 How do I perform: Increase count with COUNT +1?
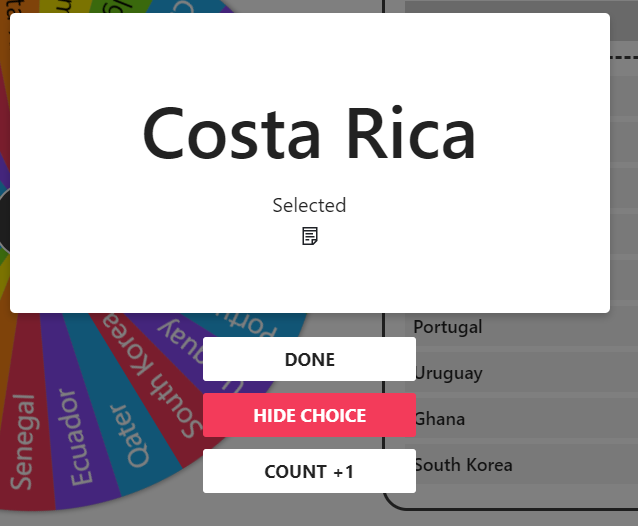(309, 471)
